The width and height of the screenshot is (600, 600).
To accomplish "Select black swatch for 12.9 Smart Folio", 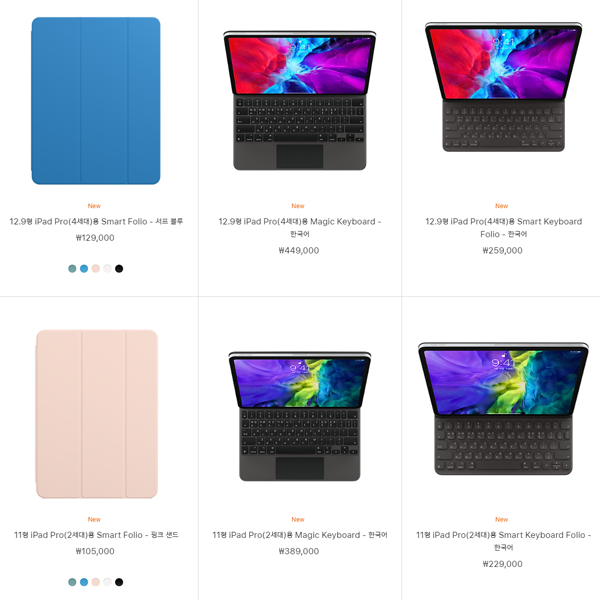I will [119, 269].
